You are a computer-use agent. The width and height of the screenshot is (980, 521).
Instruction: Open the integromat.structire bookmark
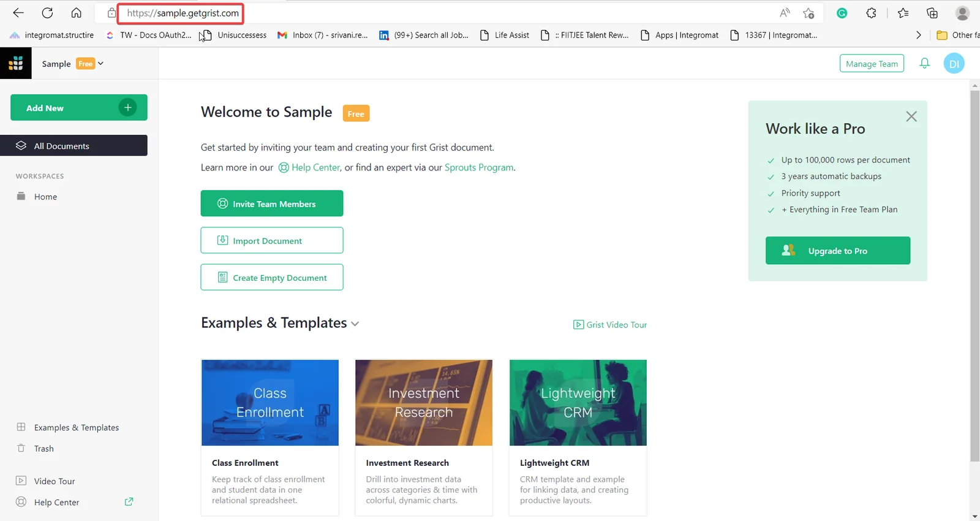52,35
